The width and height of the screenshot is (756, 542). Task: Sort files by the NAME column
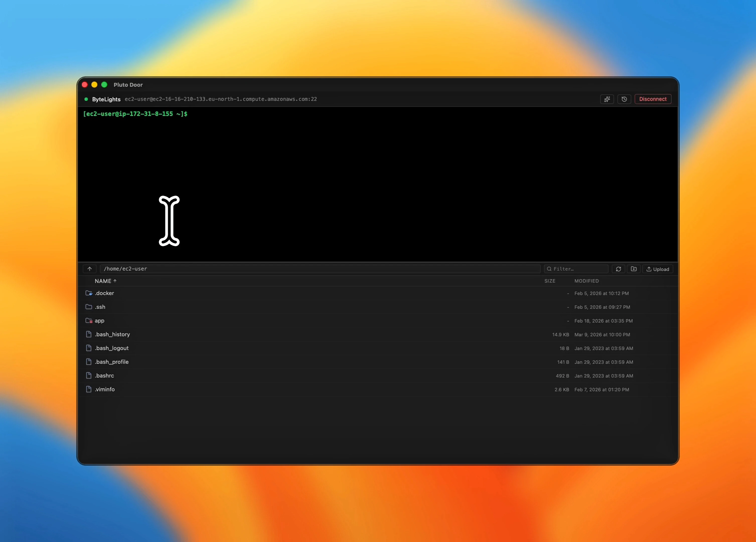coord(103,281)
